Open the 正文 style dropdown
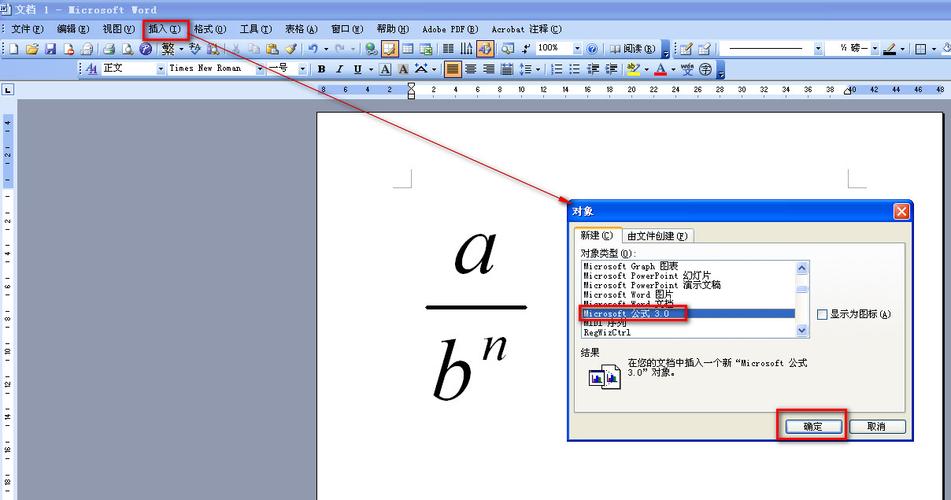Viewport: 951px width, 500px height. coord(161,69)
